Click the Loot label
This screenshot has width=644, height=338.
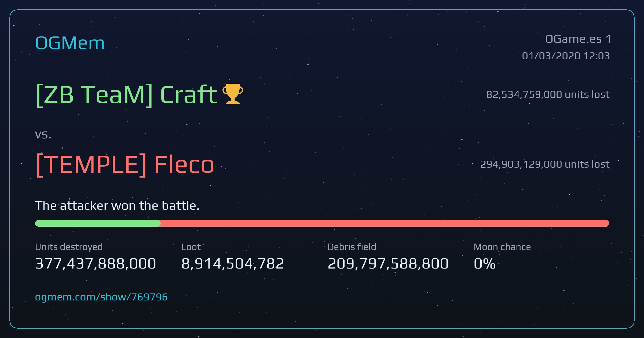click(191, 247)
